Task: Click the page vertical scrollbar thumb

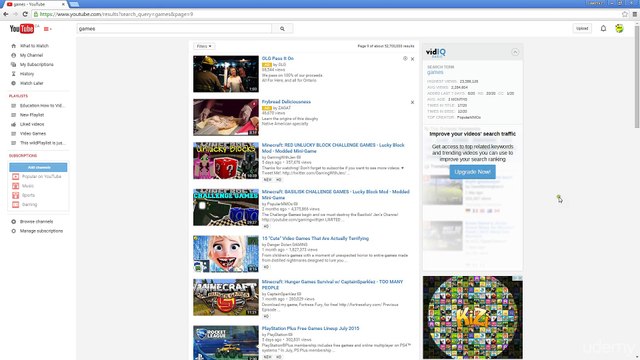Action: pyautogui.click(x=637, y=76)
